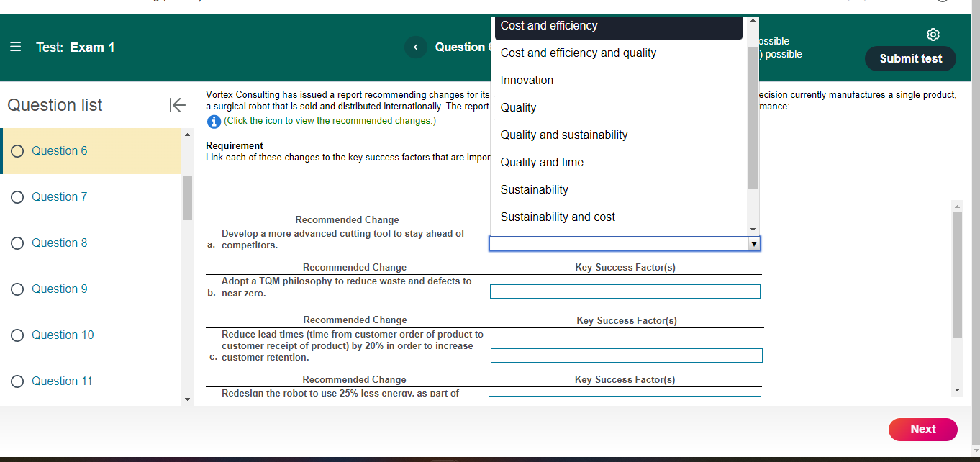Select the Question 7 radio button
The height and width of the screenshot is (462, 980).
(x=17, y=196)
